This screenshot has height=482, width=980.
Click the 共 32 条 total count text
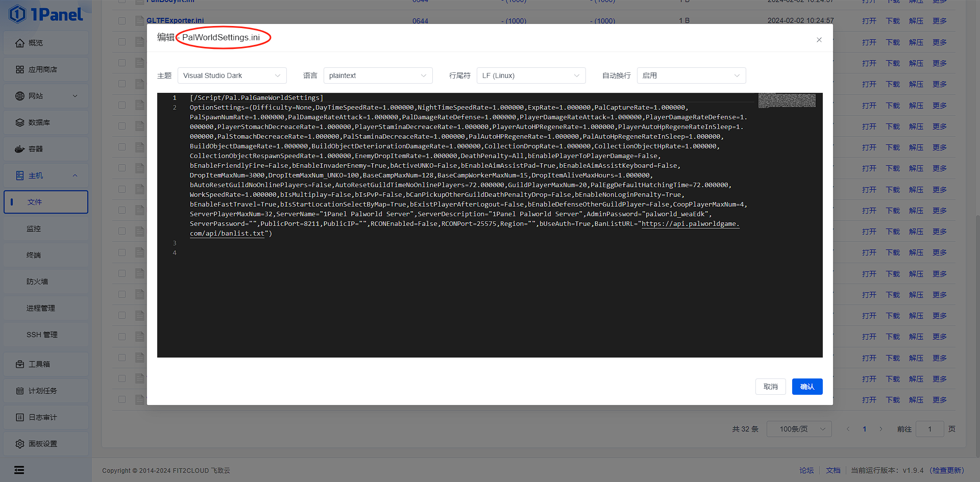pos(745,429)
